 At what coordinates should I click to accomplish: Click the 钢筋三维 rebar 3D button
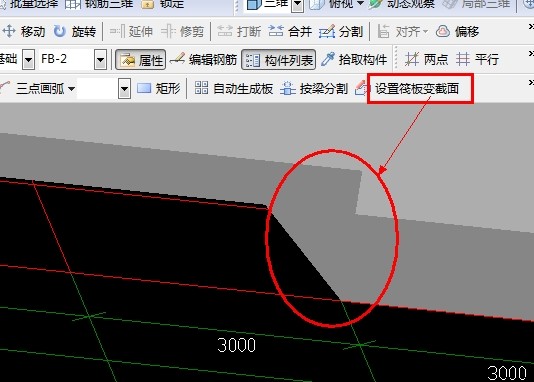(x=99, y=5)
